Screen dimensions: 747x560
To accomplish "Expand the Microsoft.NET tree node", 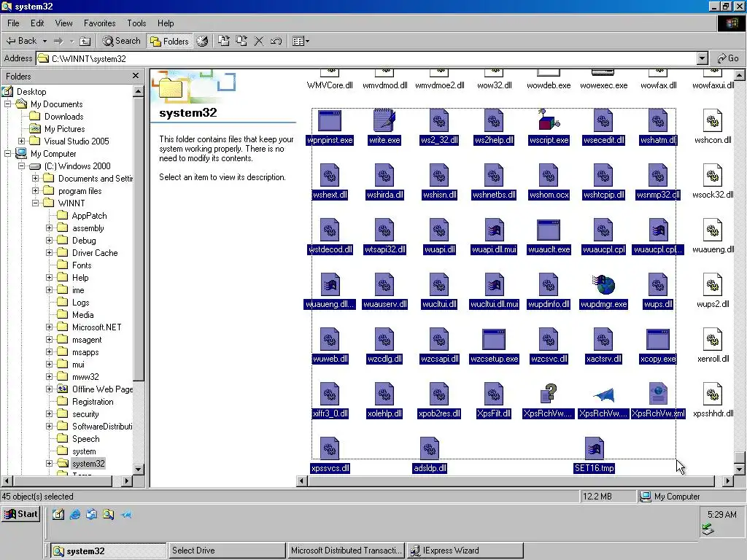I will pyautogui.click(x=49, y=327).
